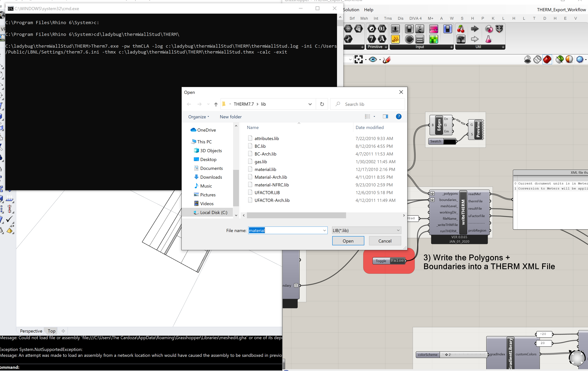
Task: Select the Boolean Toggle input icon
Action: (x=409, y=29)
